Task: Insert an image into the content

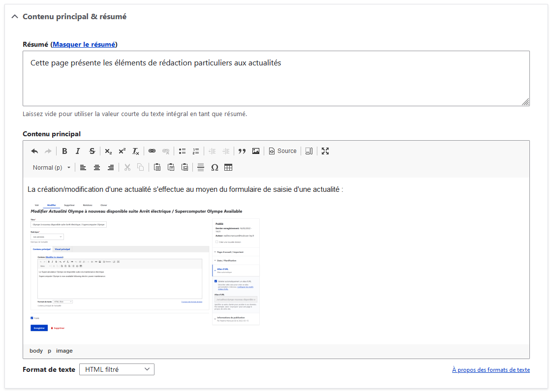Action: (255, 151)
